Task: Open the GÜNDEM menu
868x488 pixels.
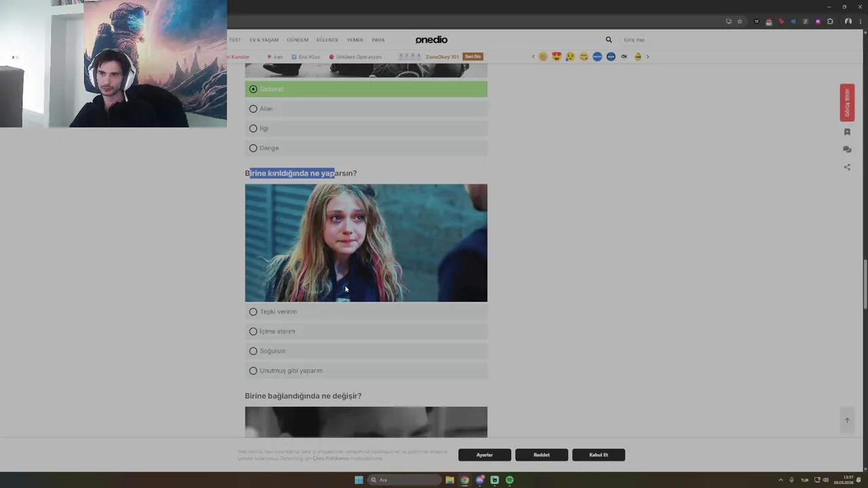Action: [298, 40]
